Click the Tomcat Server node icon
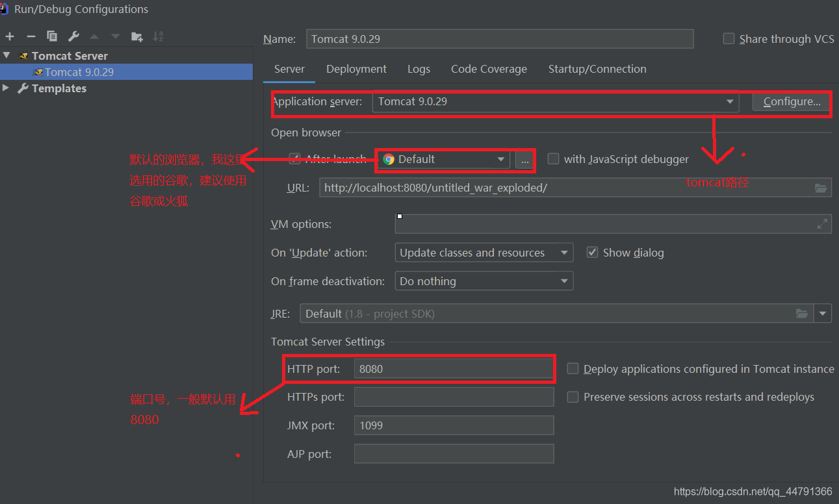This screenshot has height=504, width=839. point(23,56)
